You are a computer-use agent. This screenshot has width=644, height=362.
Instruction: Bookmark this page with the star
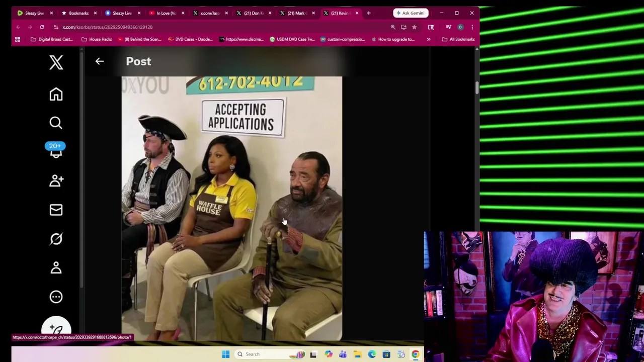[x=414, y=27]
